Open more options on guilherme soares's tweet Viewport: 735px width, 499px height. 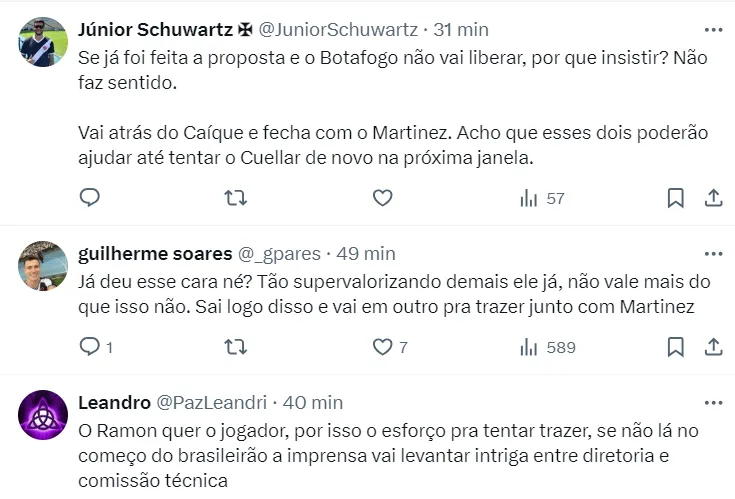click(x=713, y=253)
